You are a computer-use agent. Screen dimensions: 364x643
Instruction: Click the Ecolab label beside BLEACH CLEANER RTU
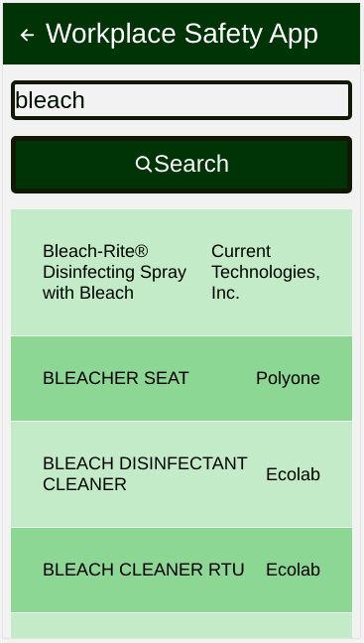click(293, 570)
